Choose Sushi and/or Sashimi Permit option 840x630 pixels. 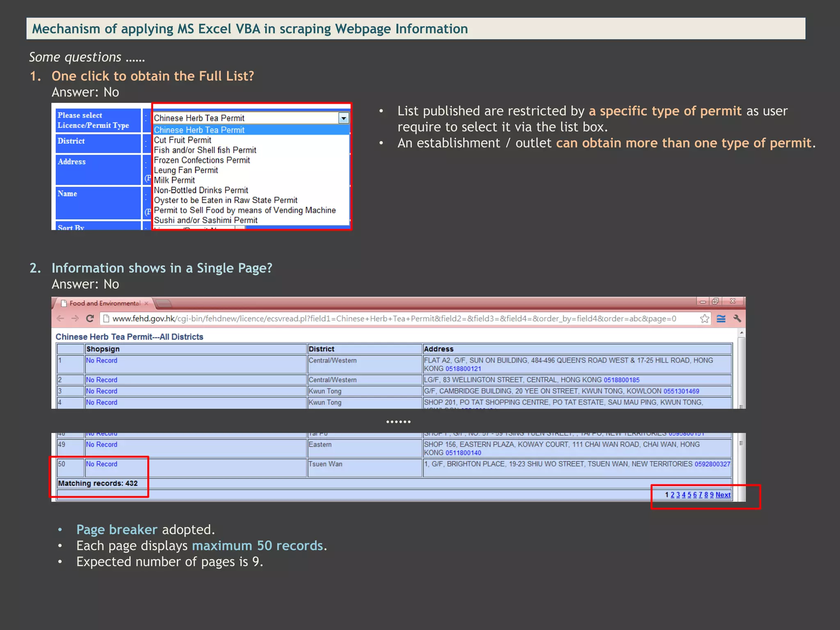pyautogui.click(x=251, y=220)
